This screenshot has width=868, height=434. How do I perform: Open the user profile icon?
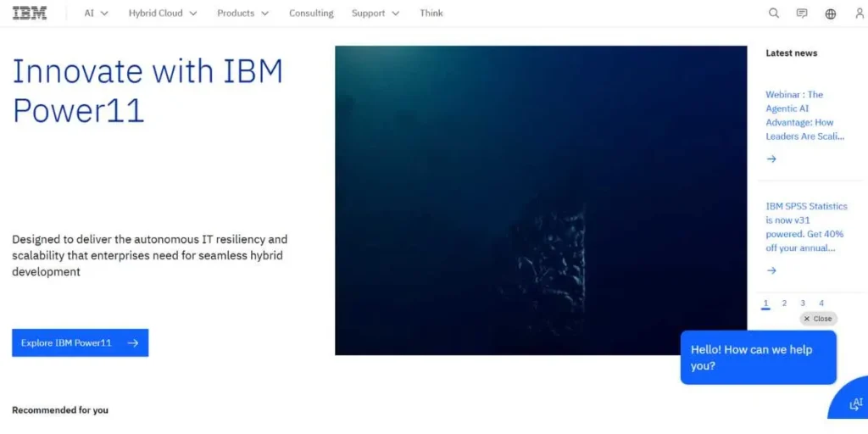(x=860, y=14)
